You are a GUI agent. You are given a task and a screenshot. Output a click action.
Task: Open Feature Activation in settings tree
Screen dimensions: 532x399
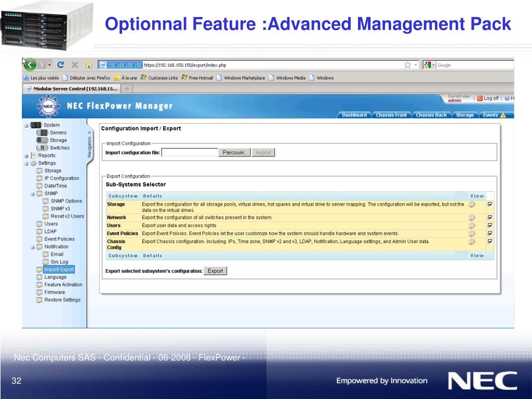point(63,285)
